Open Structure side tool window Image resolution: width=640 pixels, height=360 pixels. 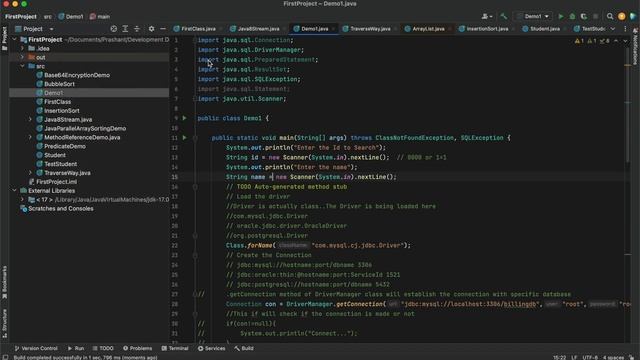[4, 323]
